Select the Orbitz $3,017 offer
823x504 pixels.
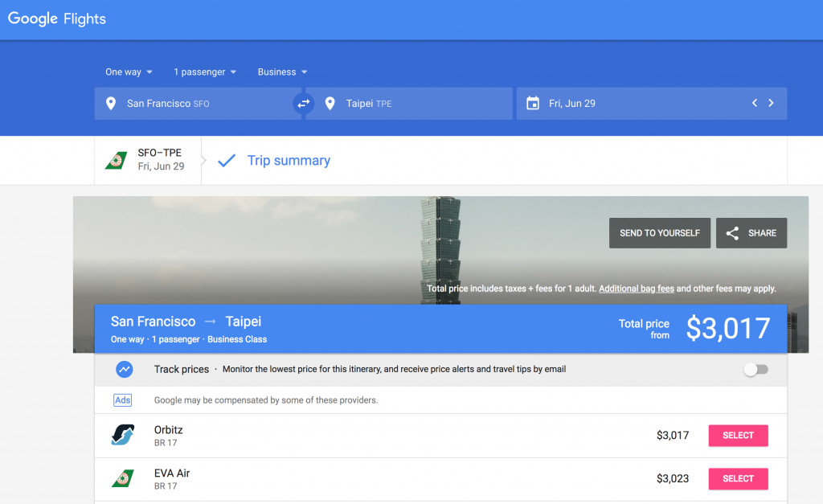pyautogui.click(x=738, y=435)
